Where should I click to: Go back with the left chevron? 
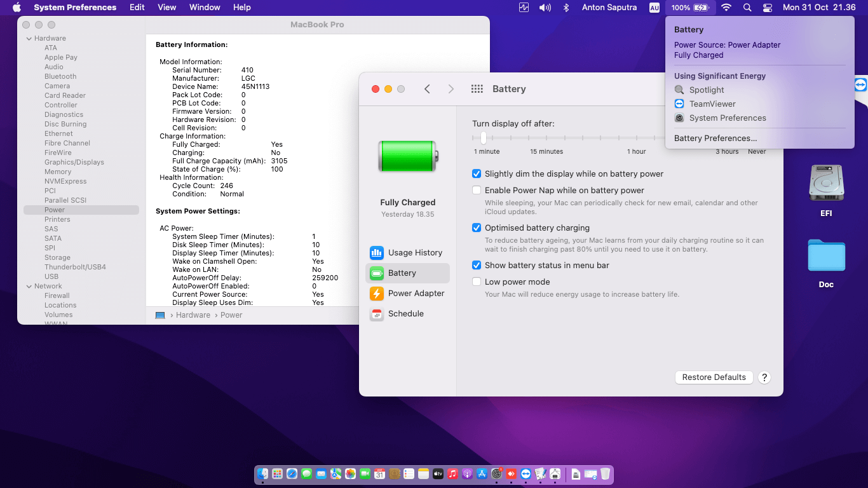(x=428, y=89)
